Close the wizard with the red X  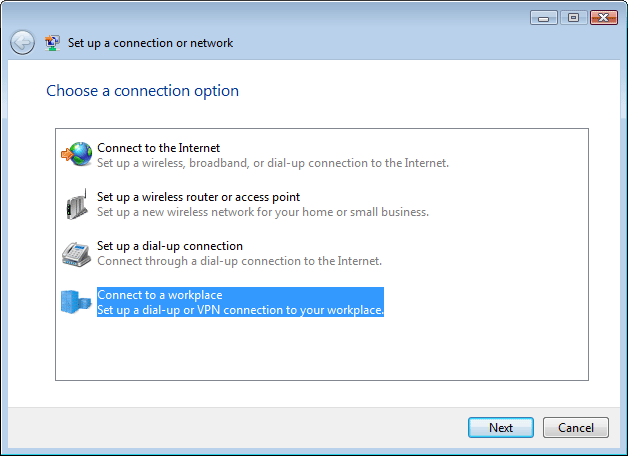pyautogui.click(x=604, y=18)
